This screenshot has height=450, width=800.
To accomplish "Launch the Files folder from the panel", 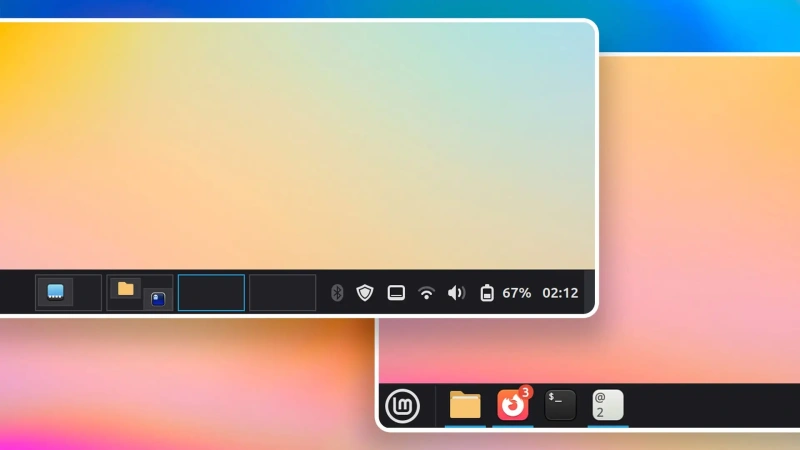I will tap(465, 405).
